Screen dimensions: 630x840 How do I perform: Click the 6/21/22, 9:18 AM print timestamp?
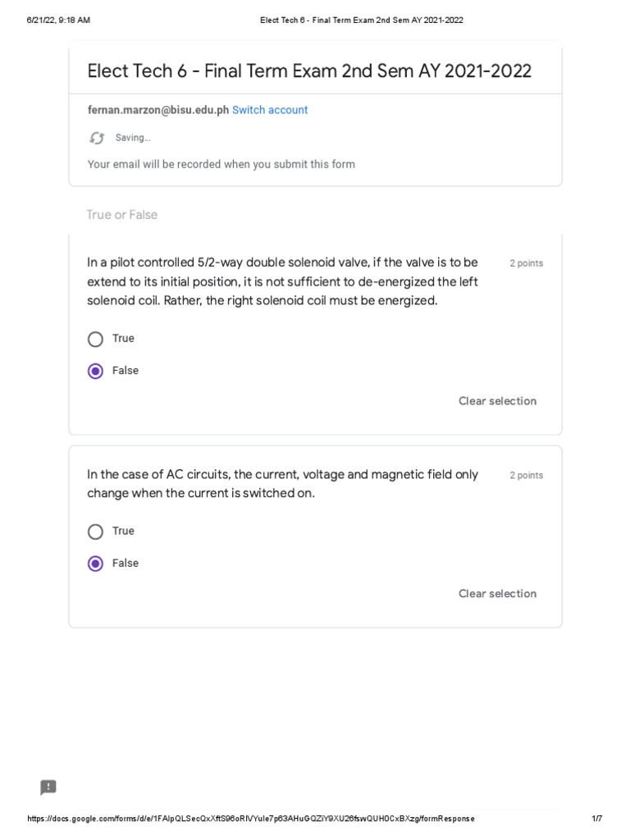tap(58, 21)
